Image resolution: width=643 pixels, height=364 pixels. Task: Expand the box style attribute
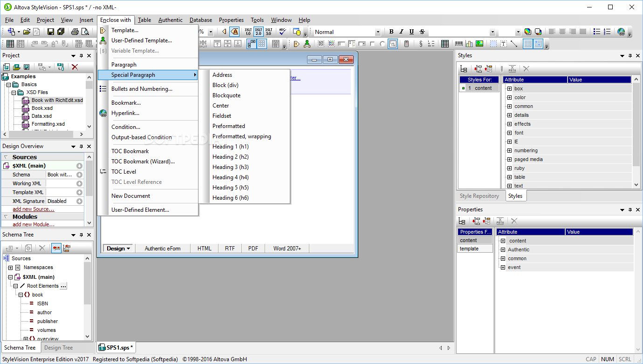(509, 88)
